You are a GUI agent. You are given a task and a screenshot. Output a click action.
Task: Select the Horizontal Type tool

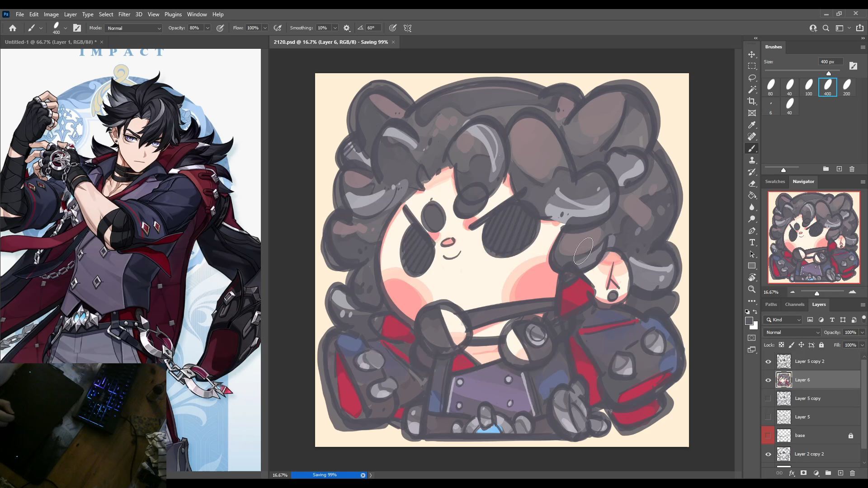[752, 242]
